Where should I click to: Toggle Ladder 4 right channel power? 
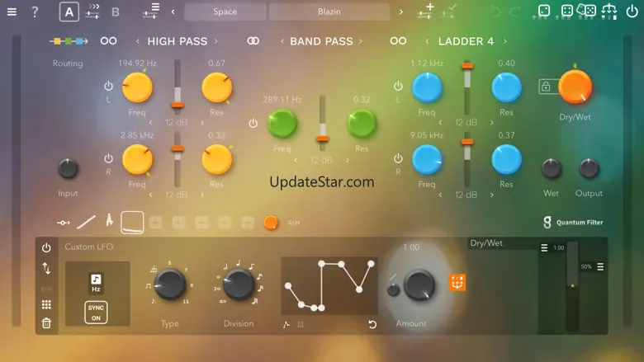click(x=398, y=158)
